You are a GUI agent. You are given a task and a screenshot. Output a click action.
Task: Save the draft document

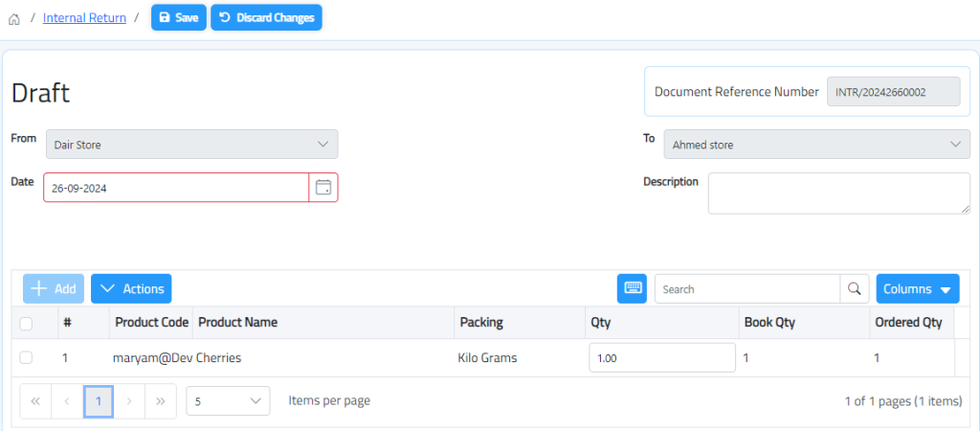point(178,18)
